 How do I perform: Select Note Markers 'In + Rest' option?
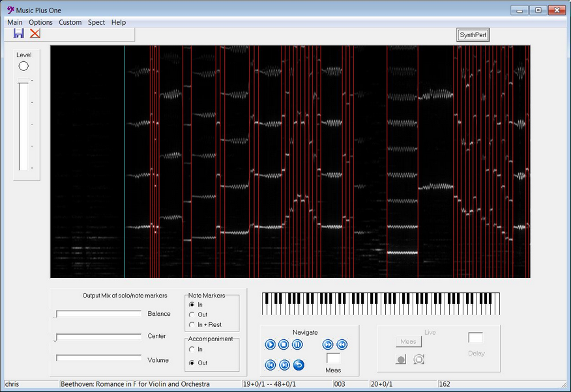[192, 324]
